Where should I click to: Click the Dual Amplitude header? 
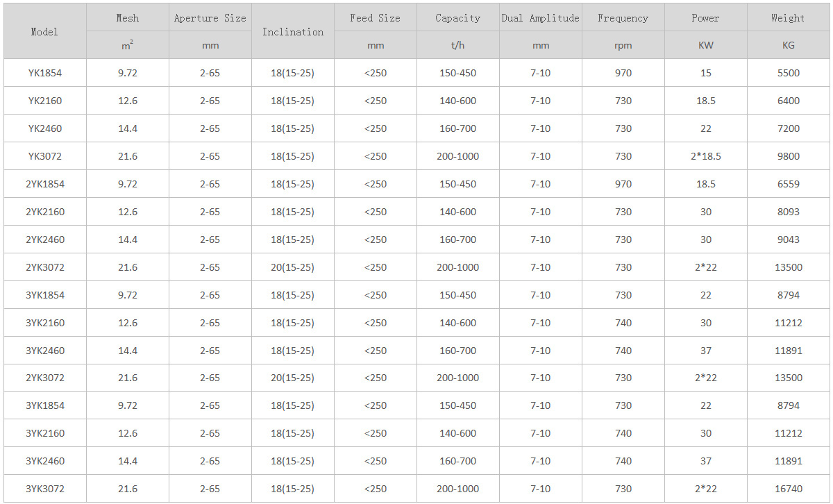(x=540, y=18)
